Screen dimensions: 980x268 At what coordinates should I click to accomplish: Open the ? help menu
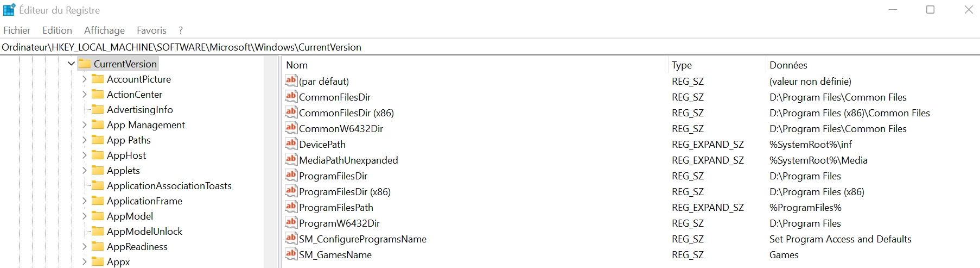(181, 30)
